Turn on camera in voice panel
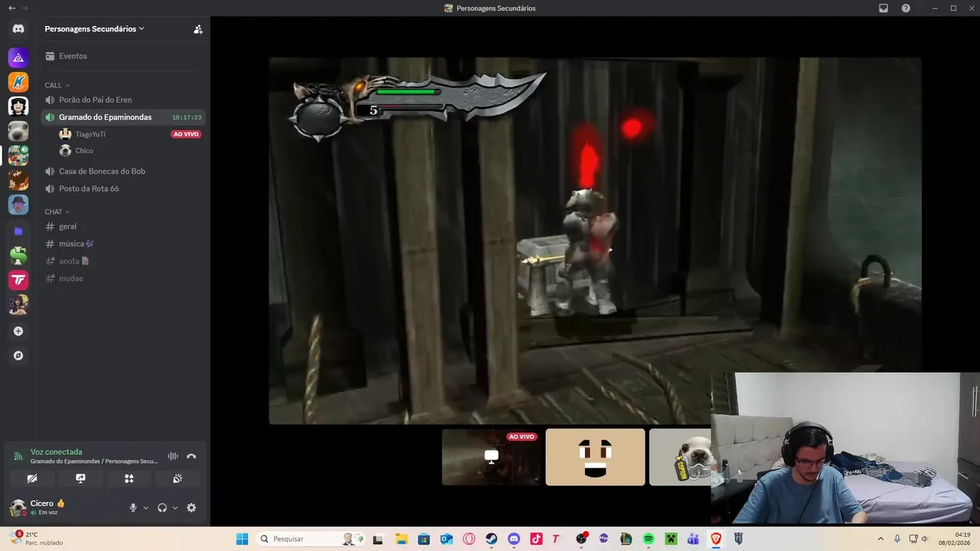 point(32,478)
